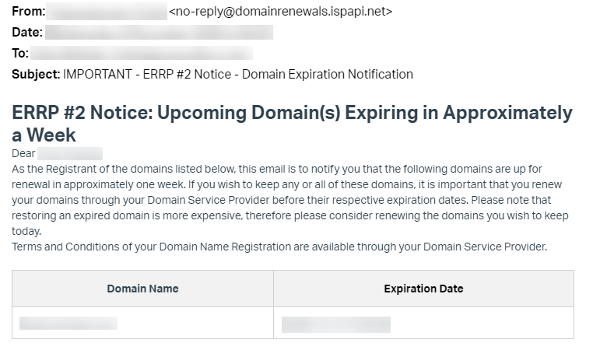Click the words a Week in heading

[x=44, y=135]
